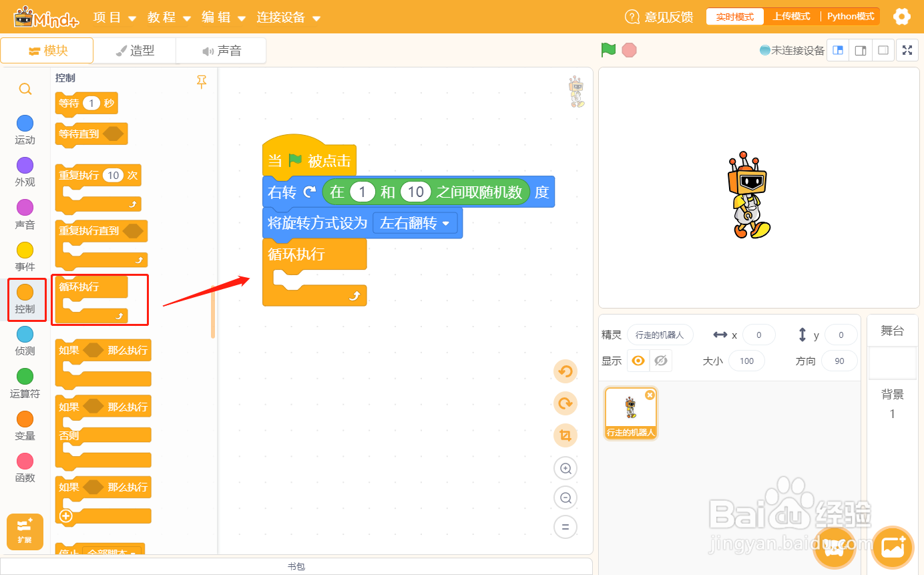
Task: Edit the 大小 size field
Action: tap(746, 361)
